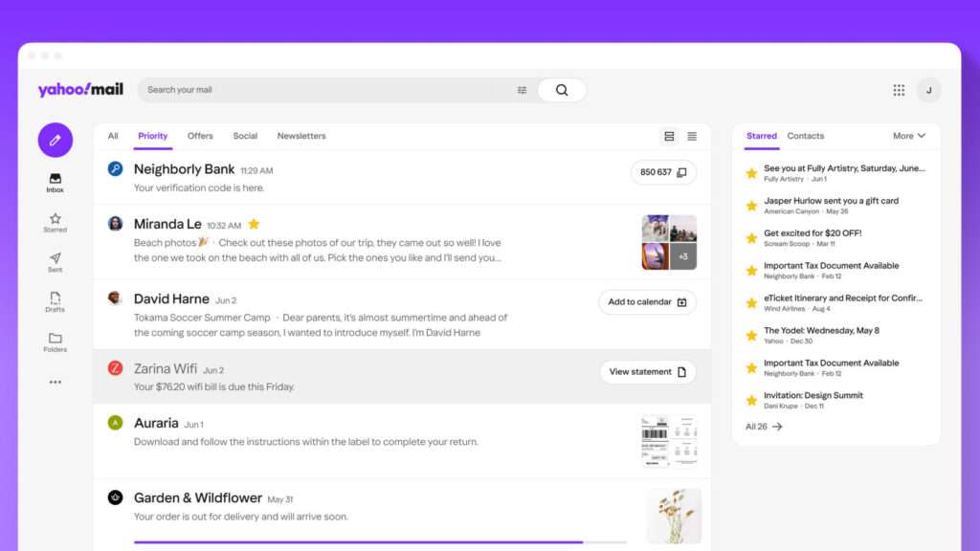Show more sidebar options ellipsis
980x551 pixels.
(x=55, y=382)
